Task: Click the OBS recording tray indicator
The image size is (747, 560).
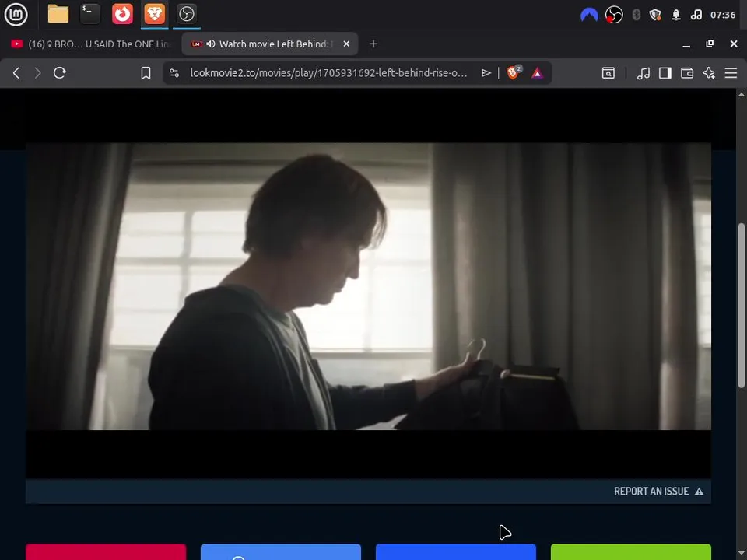Action: coord(614,15)
